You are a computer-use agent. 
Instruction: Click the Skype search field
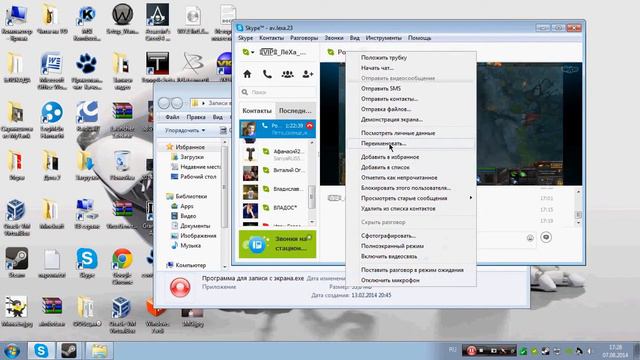pos(278,92)
